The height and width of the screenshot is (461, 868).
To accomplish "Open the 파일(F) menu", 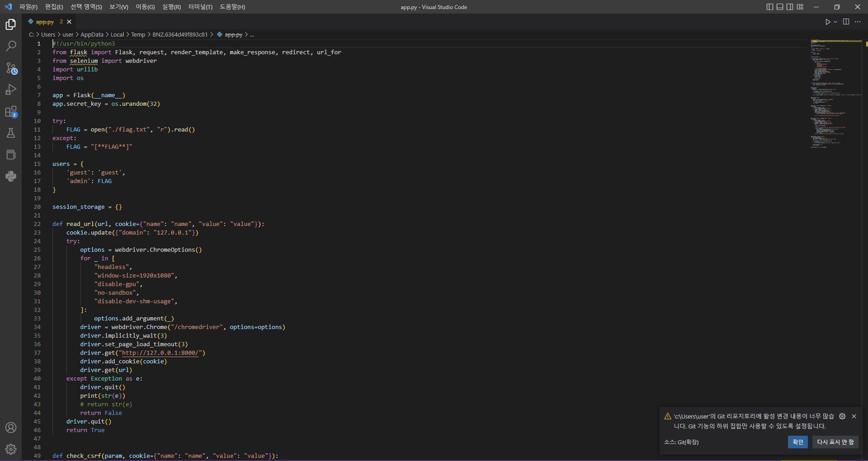I will tap(28, 7).
